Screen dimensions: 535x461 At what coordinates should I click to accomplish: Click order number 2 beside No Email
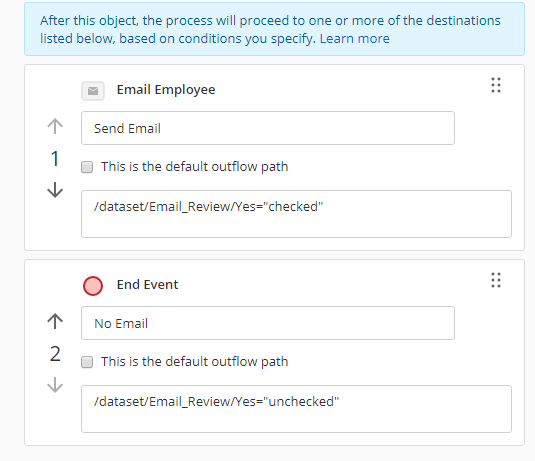coord(55,354)
